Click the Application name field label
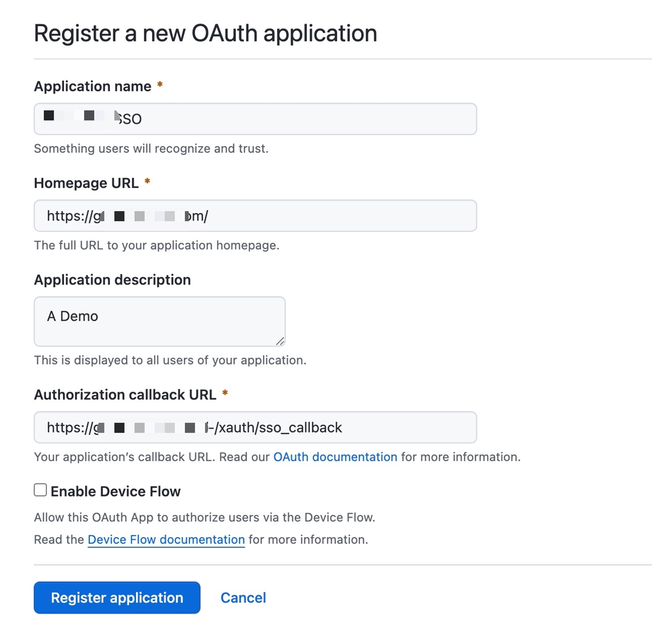Screen dimensions: 652x644 click(93, 86)
